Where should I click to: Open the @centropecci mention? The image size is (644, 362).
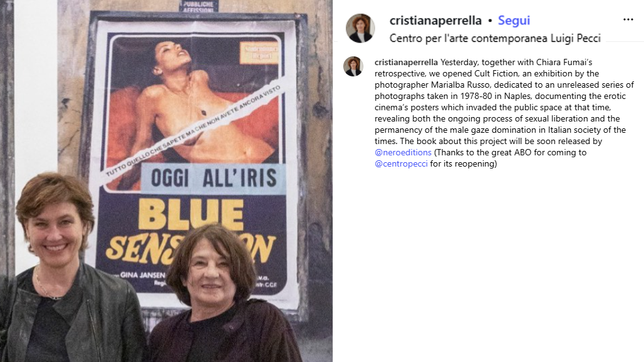click(401, 163)
